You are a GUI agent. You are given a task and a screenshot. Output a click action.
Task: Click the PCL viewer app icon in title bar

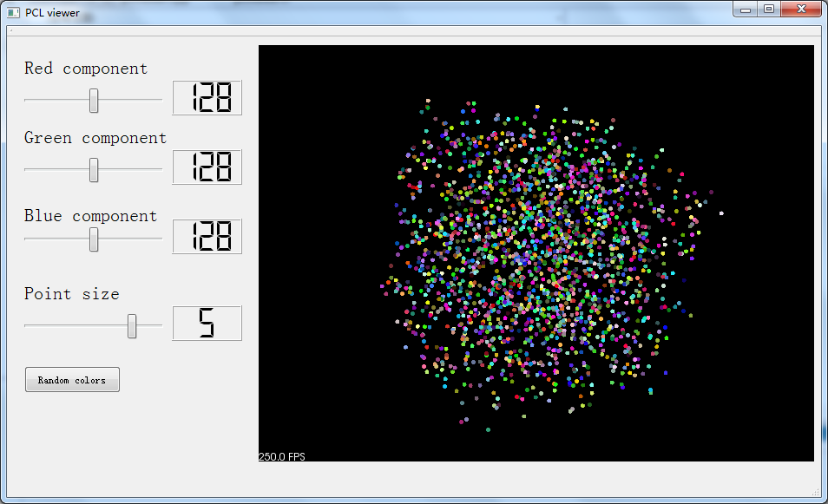13,13
